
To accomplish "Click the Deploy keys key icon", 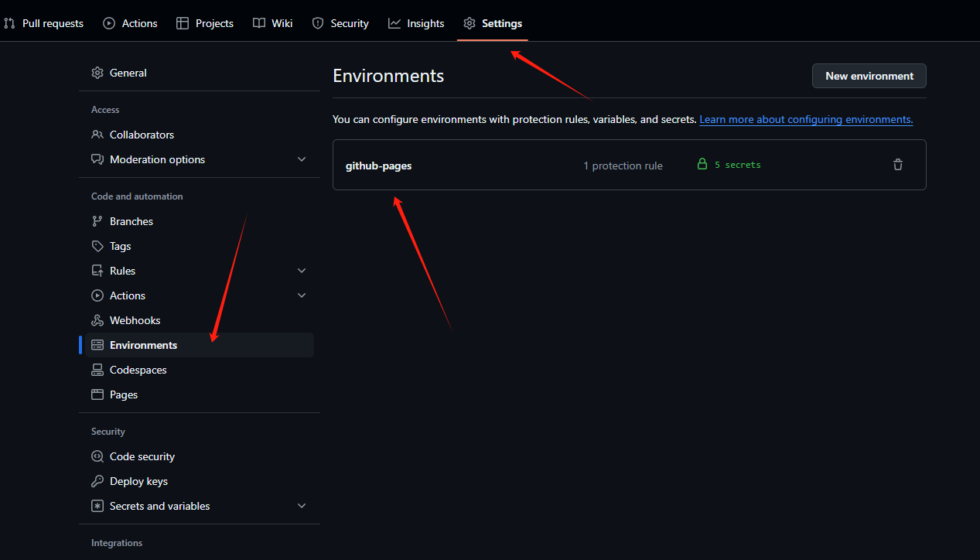I will tap(97, 481).
